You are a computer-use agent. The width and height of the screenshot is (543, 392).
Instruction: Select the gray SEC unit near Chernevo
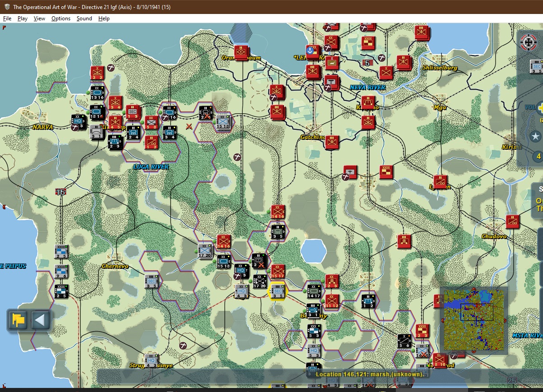(151, 281)
